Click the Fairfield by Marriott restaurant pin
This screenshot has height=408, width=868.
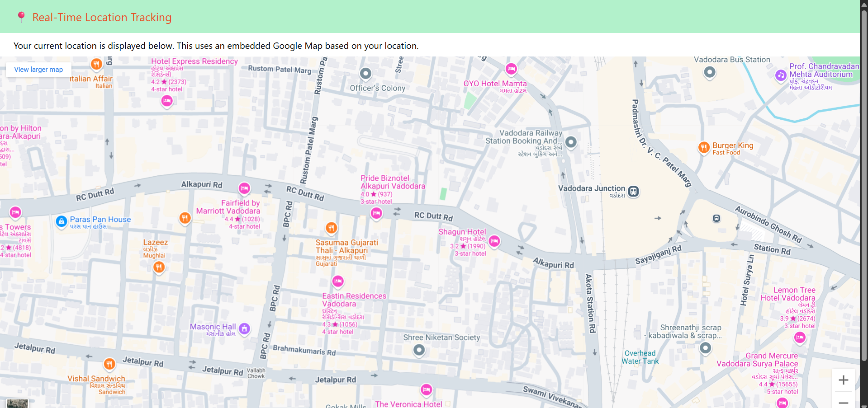[185, 218]
